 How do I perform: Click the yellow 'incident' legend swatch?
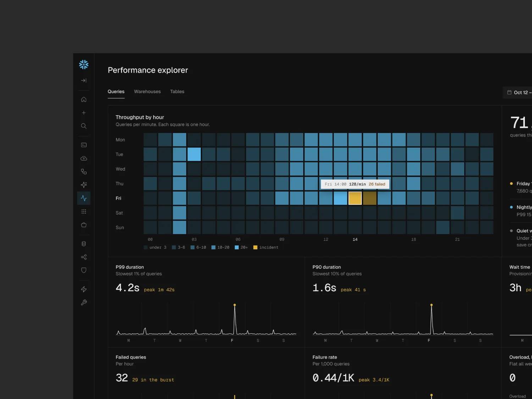(255, 248)
